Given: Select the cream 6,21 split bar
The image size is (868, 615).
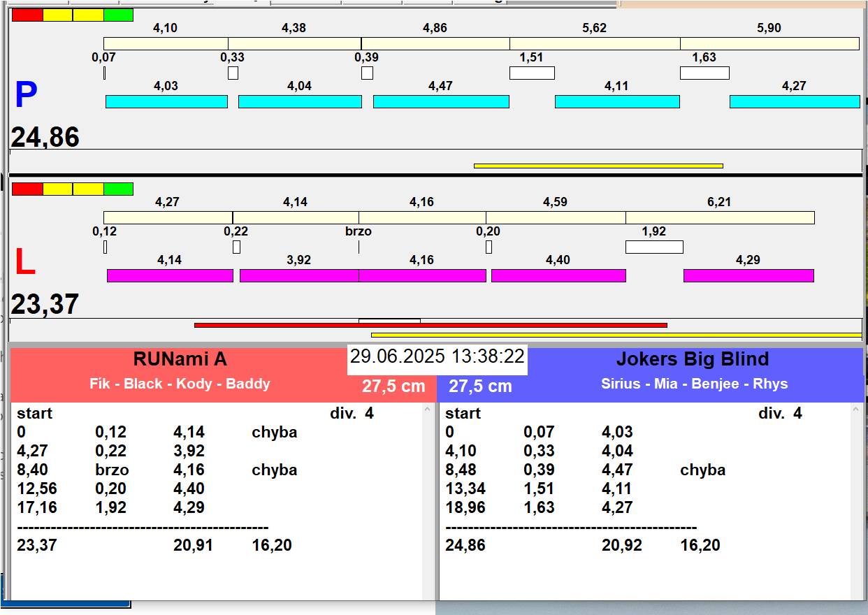Looking at the screenshot, I should tap(720, 217).
